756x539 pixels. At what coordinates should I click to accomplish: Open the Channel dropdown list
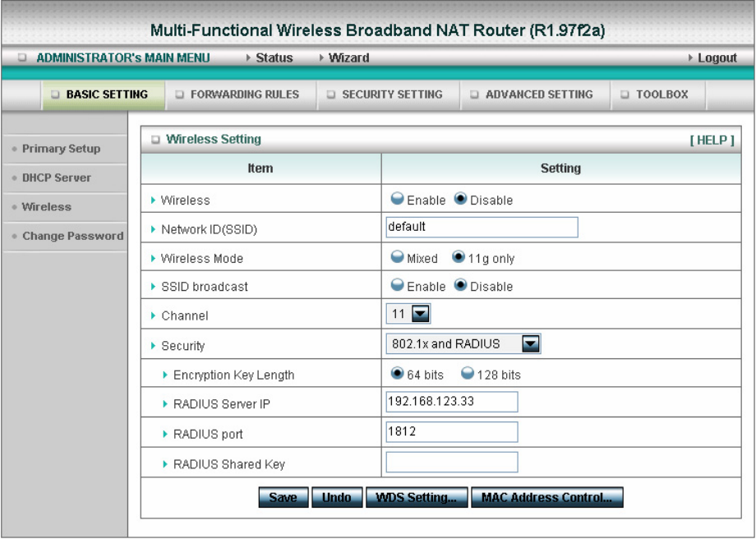(421, 314)
